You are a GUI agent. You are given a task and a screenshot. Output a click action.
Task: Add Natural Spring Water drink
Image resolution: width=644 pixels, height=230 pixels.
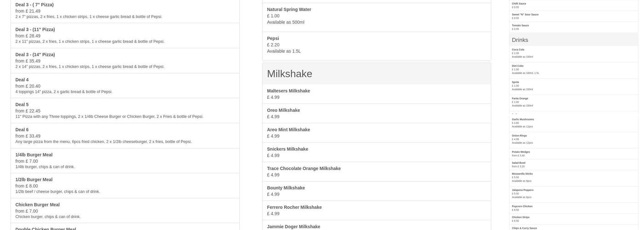pyautogui.click(x=376, y=16)
